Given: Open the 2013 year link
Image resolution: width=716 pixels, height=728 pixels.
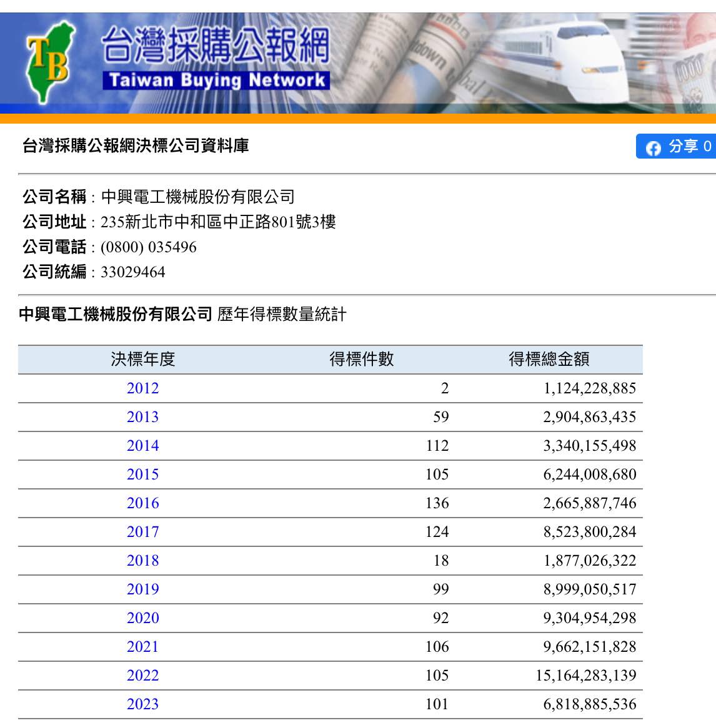Looking at the screenshot, I should pos(142,417).
